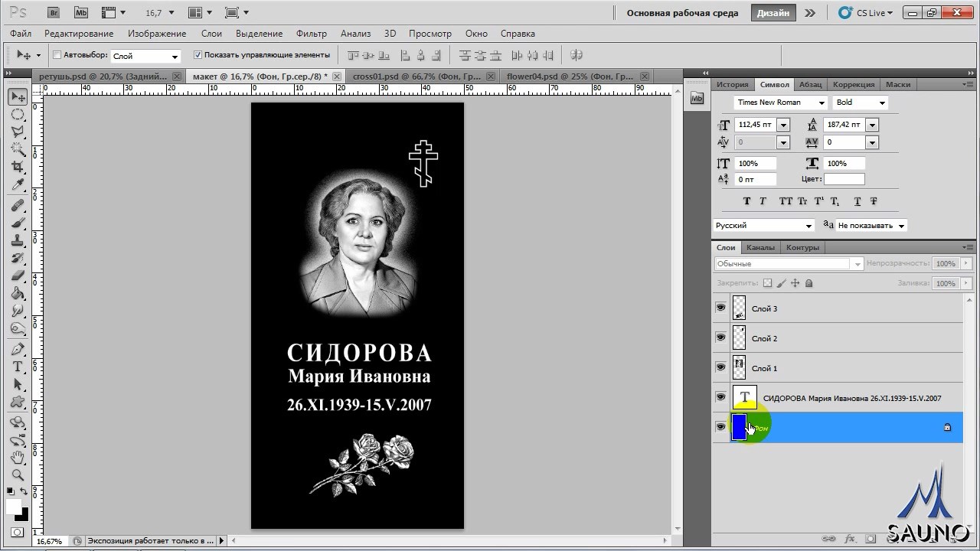Select the Elliptical Marquee tool
The height and width of the screenshot is (551, 980).
[x=18, y=115]
